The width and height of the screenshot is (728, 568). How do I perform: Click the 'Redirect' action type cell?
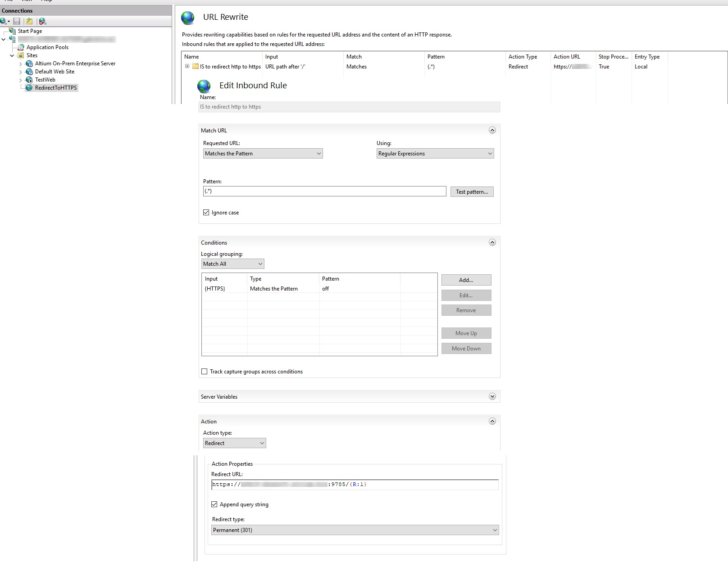(x=518, y=67)
